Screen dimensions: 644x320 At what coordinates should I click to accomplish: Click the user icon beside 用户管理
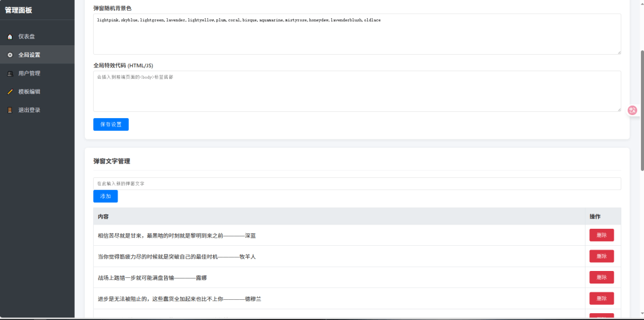[x=9, y=74]
